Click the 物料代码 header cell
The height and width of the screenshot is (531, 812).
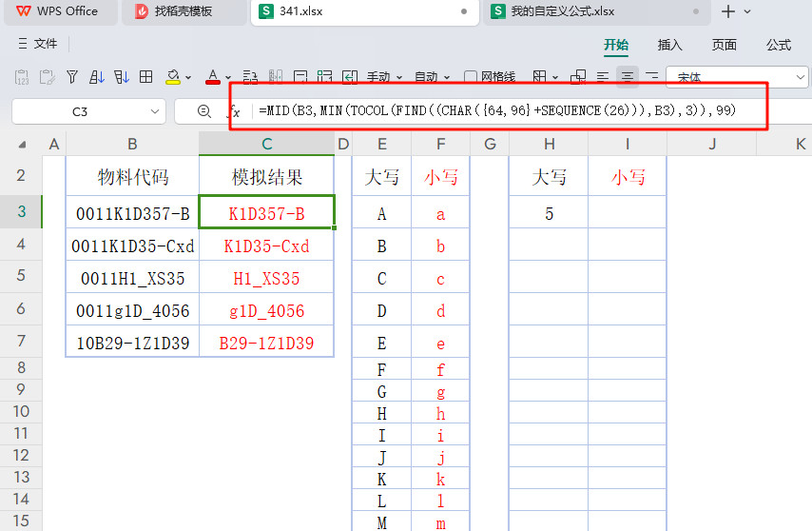132,177
